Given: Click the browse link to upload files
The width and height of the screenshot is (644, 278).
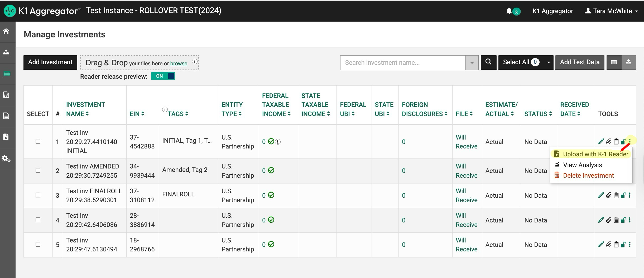Looking at the screenshot, I should [179, 63].
